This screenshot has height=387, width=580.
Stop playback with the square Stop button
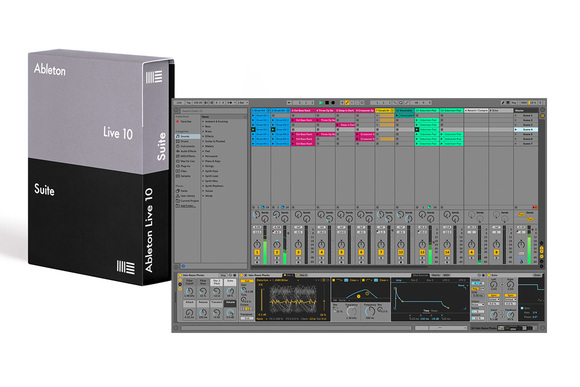click(x=327, y=102)
